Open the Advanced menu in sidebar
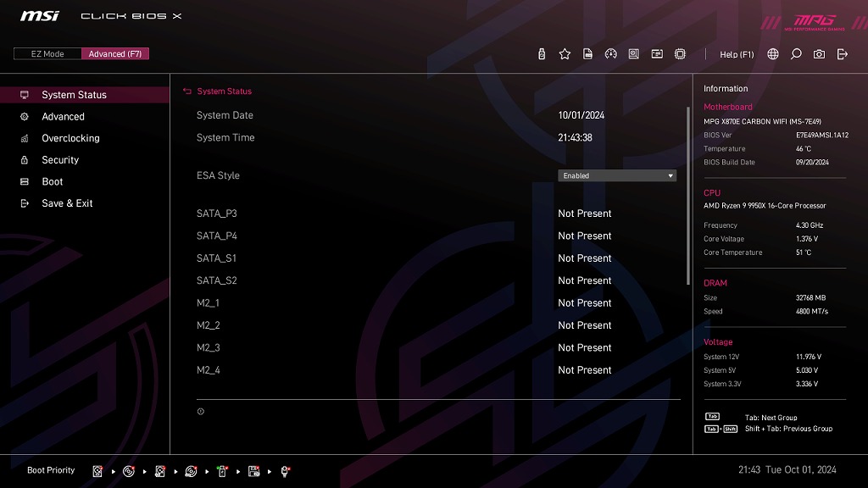This screenshot has height=488, width=868. (85, 117)
